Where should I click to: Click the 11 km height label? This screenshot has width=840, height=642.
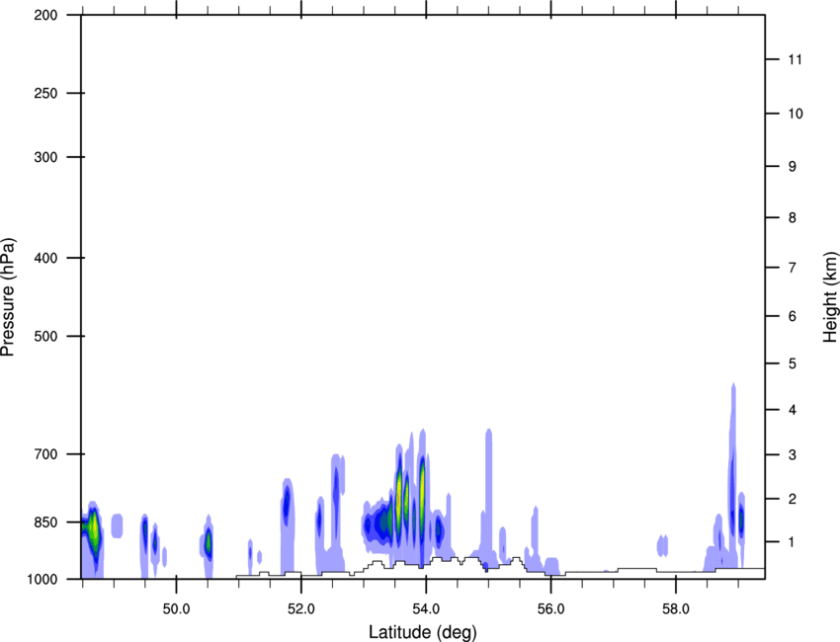[796, 59]
